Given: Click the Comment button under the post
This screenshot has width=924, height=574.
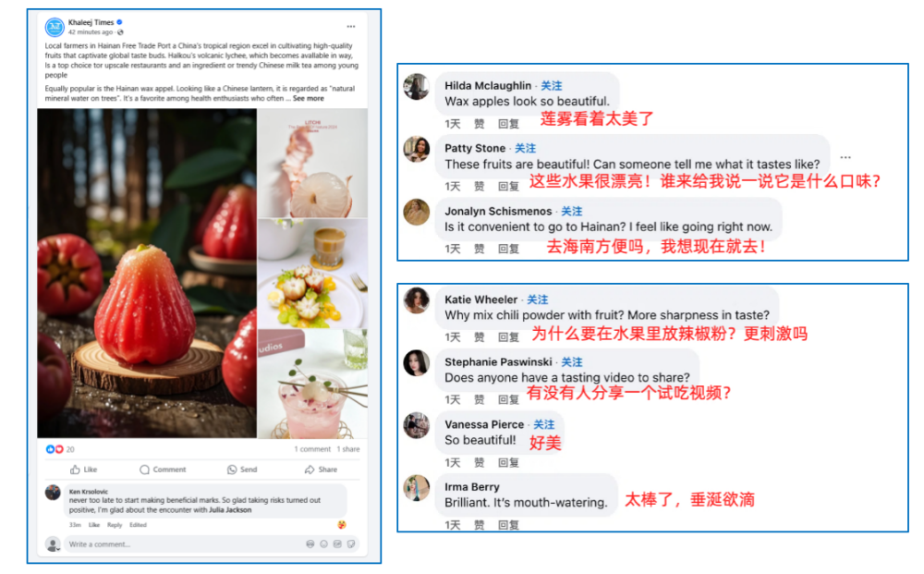Looking at the screenshot, I should click(163, 470).
